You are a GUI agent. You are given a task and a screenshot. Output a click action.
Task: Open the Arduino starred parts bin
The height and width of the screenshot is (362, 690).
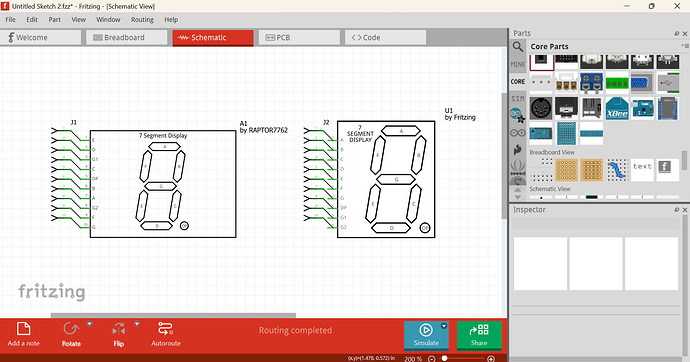coord(518,115)
